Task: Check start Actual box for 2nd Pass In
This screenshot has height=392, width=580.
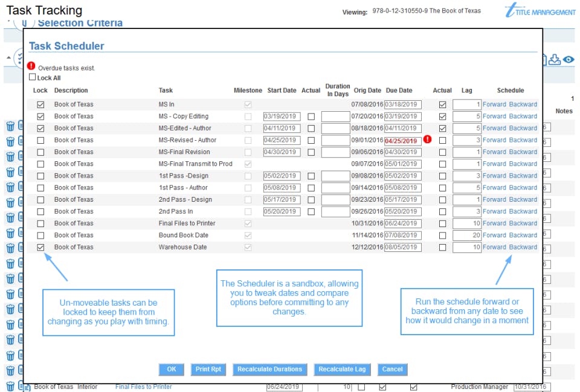Action: point(312,212)
